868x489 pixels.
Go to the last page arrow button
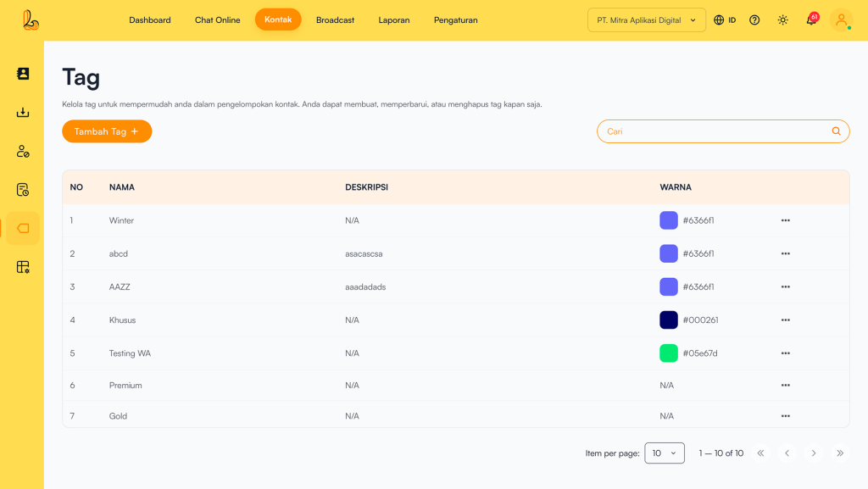pos(840,453)
